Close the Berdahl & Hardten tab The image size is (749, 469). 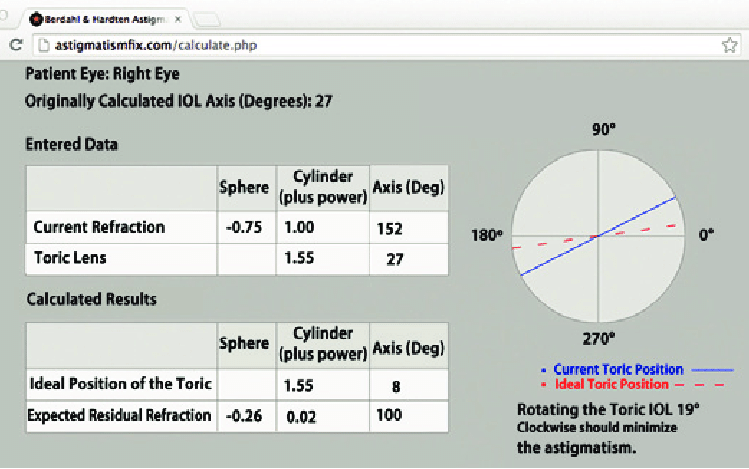[178, 19]
